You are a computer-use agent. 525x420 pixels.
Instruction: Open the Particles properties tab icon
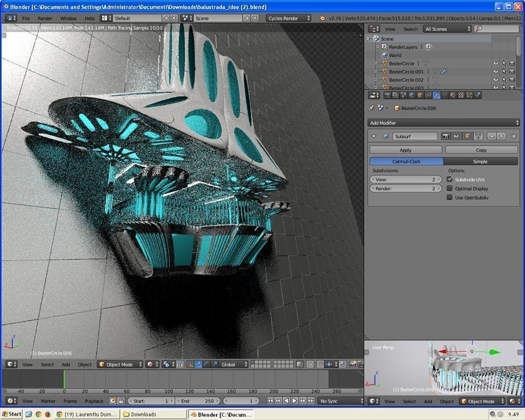point(469,95)
